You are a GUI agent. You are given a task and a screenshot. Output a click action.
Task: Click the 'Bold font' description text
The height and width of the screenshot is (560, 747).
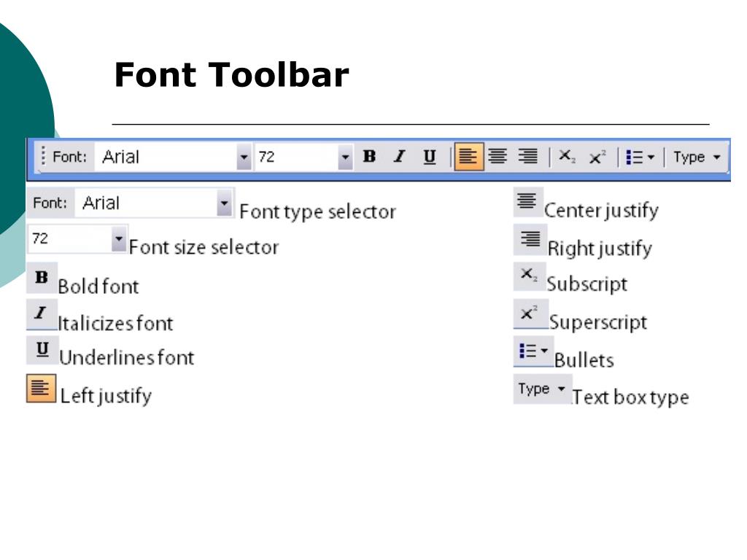(98, 286)
